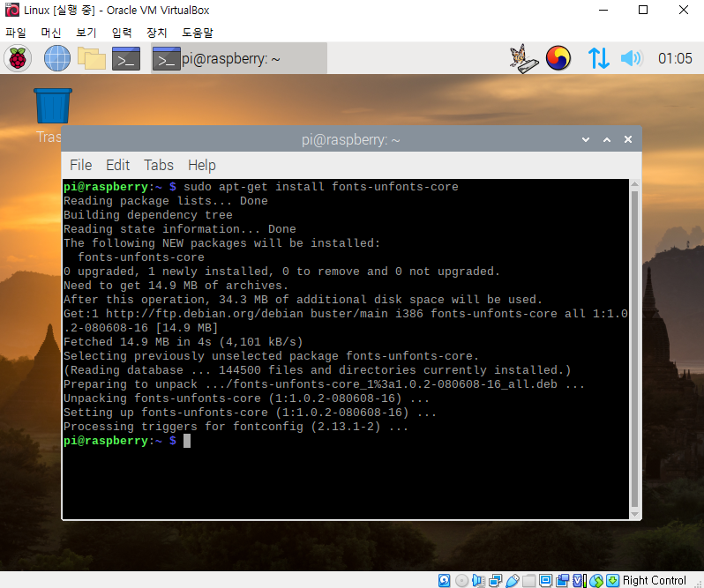Open the volume speaker tray icon
The width and height of the screenshot is (704, 588).
(x=632, y=58)
